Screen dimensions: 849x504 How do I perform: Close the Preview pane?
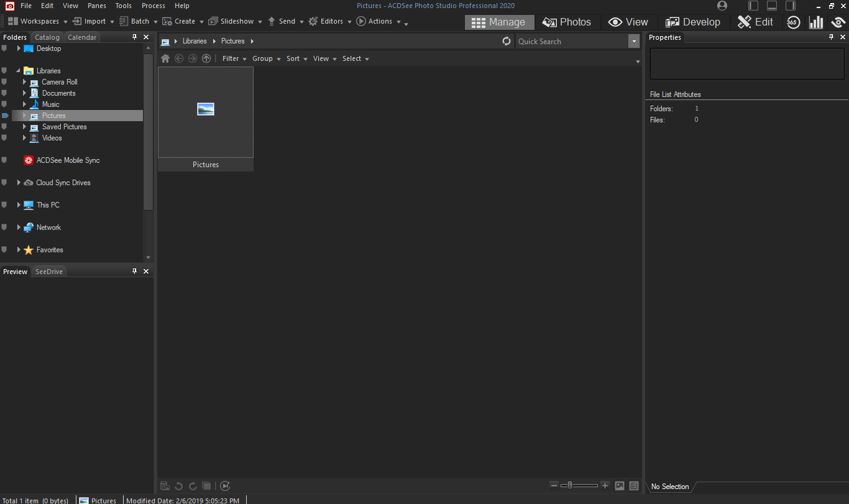click(146, 272)
